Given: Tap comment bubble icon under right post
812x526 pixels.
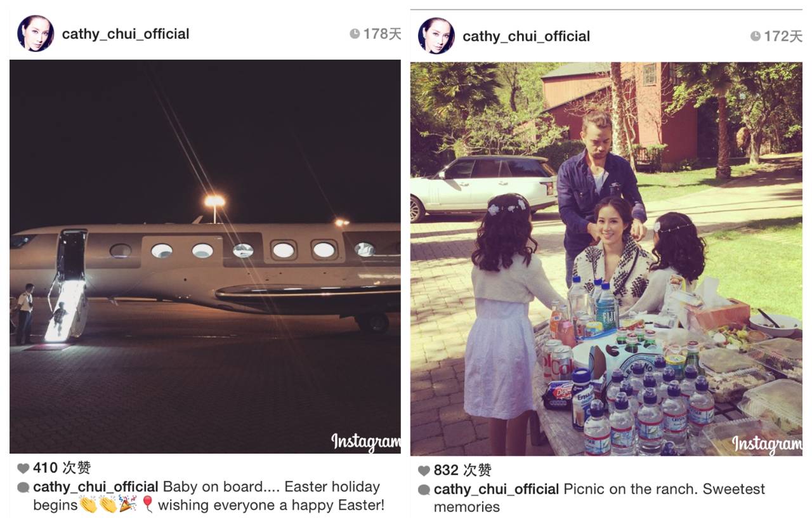Looking at the screenshot, I should click(424, 490).
